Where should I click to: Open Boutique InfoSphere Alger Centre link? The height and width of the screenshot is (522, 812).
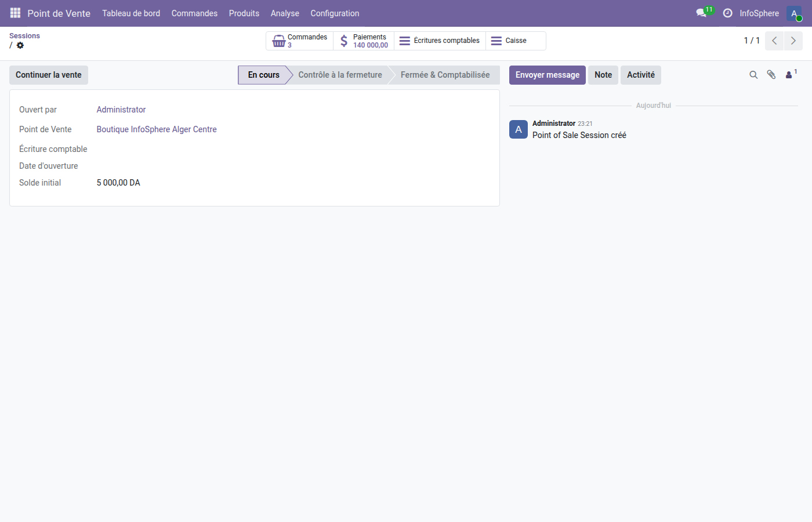pyautogui.click(x=157, y=129)
